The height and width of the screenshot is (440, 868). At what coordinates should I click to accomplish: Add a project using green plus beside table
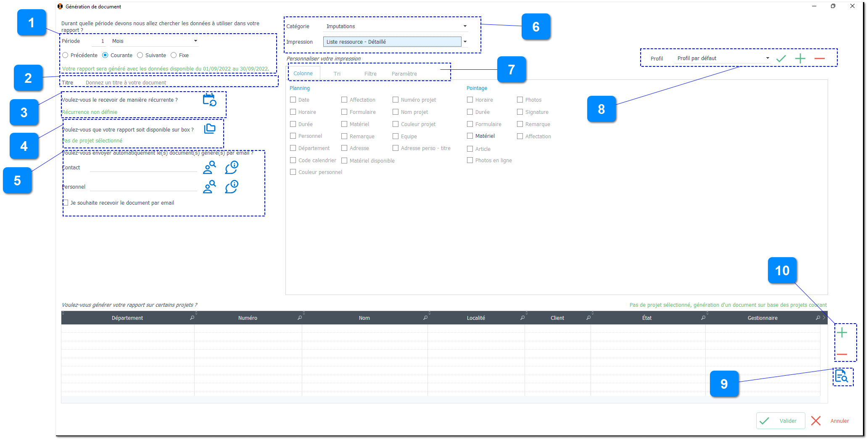click(x=842, y=333)
